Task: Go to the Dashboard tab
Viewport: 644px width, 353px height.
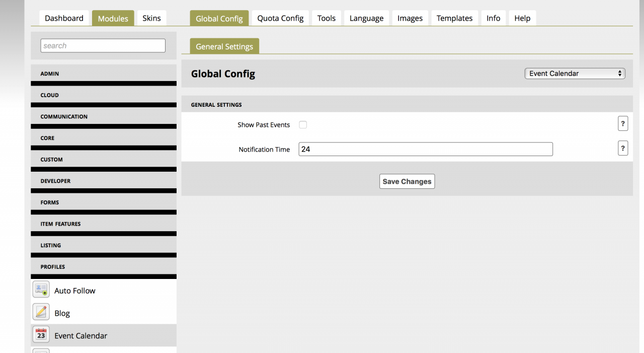Action: point(64,18)
